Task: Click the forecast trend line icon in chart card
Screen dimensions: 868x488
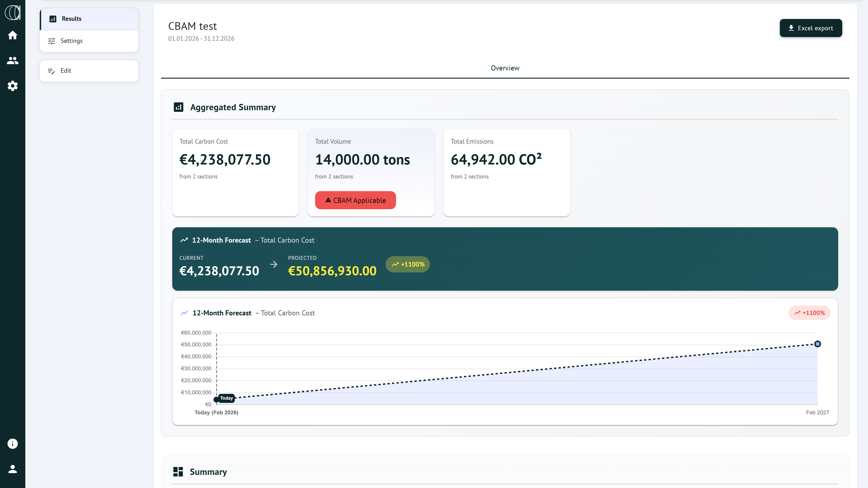Action: pos(184,313)
